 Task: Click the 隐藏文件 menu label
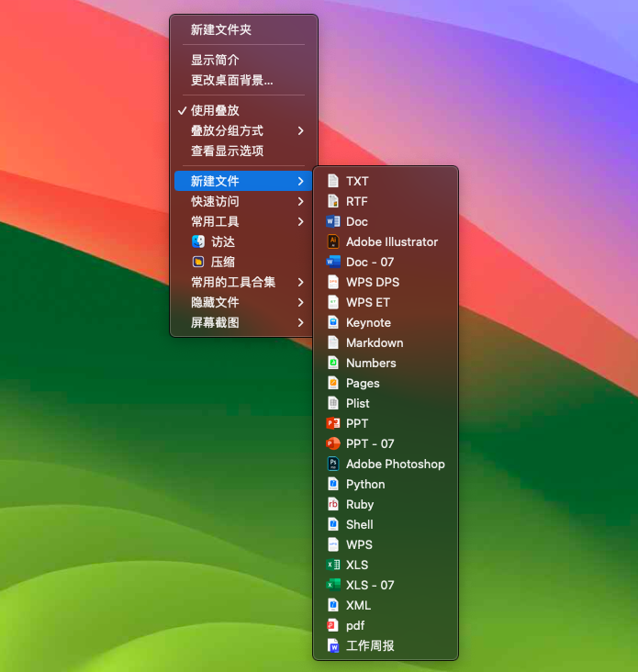215,302
